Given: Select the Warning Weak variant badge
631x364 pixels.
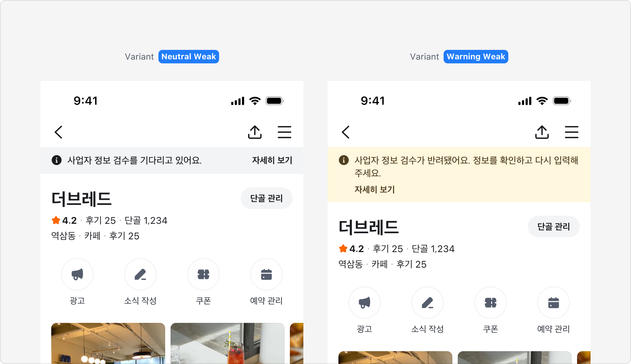Looking at the screenshot, I should 476,56.
